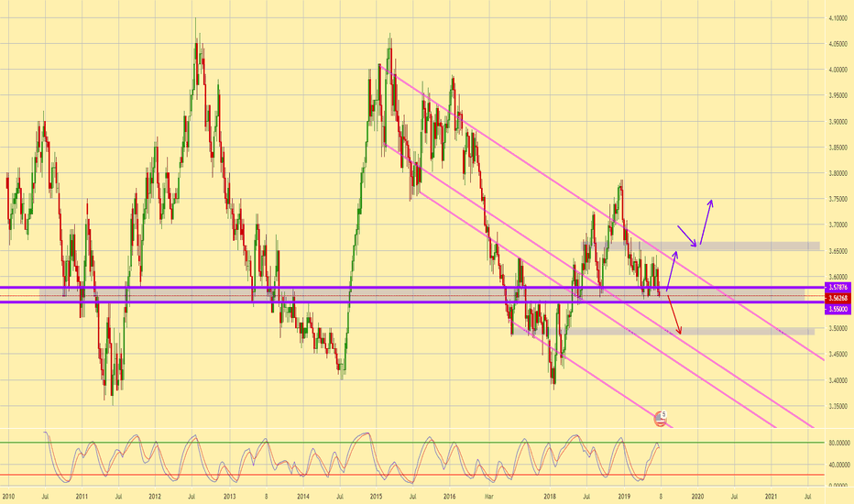Click the 2021 time axis label

(771, 497)
